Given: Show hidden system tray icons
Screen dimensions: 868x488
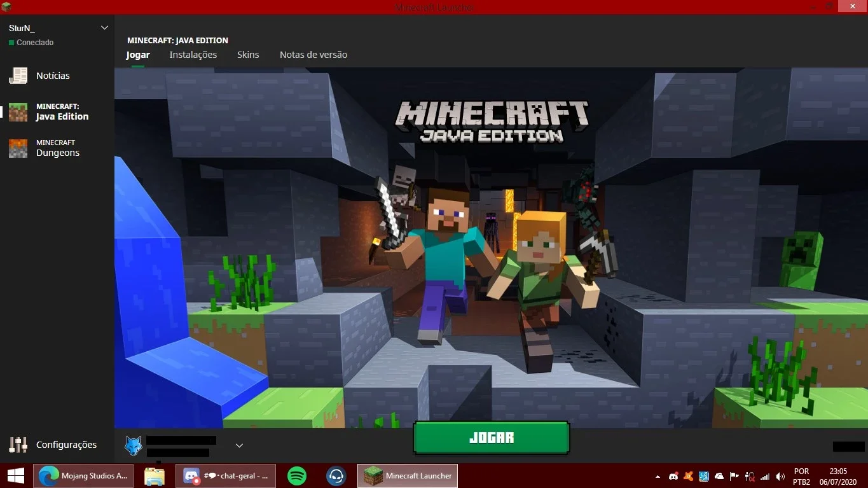Looking at the screenshot, I should tap(658, 476).
